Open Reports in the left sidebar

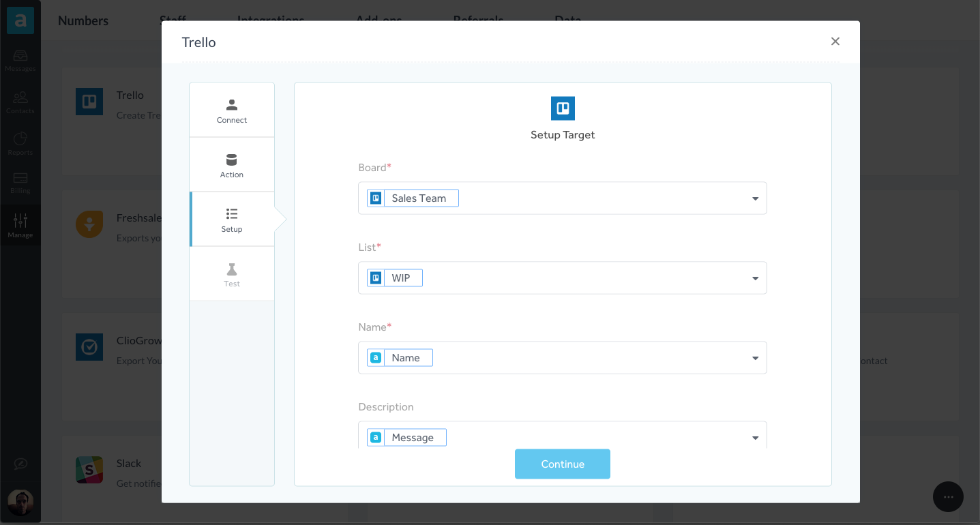[20, 144]
